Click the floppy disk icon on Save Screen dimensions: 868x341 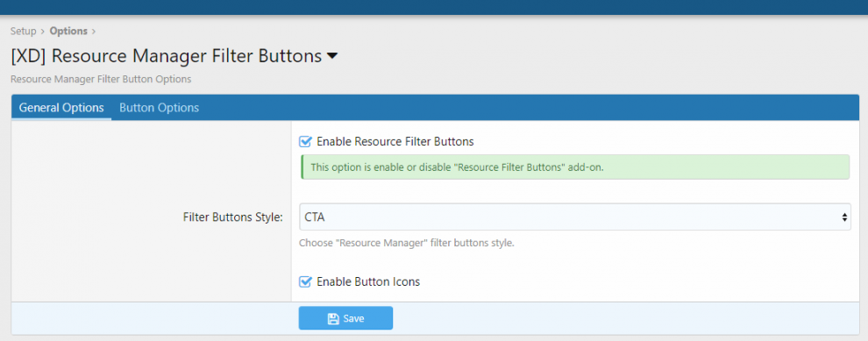[x=333, y=318]
